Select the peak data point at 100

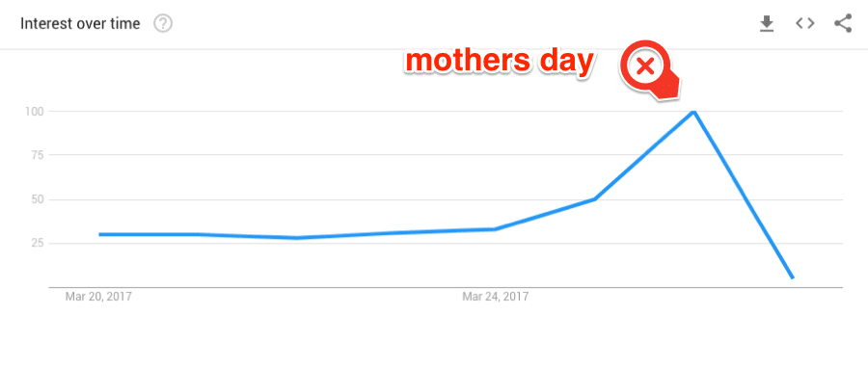[693, 112]
